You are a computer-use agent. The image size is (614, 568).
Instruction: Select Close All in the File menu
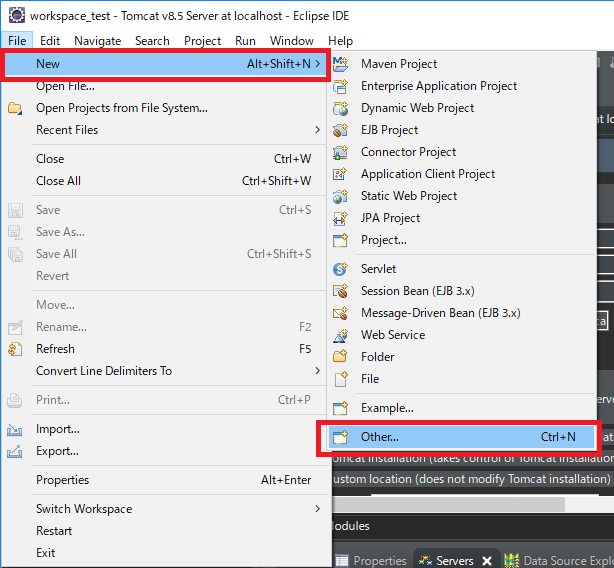(164, 181)
